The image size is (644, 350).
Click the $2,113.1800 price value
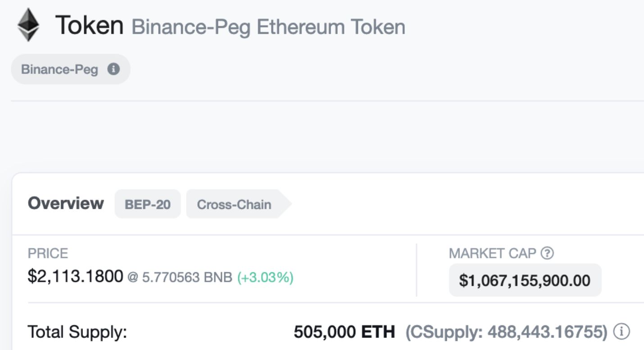(x=75, y=276)
